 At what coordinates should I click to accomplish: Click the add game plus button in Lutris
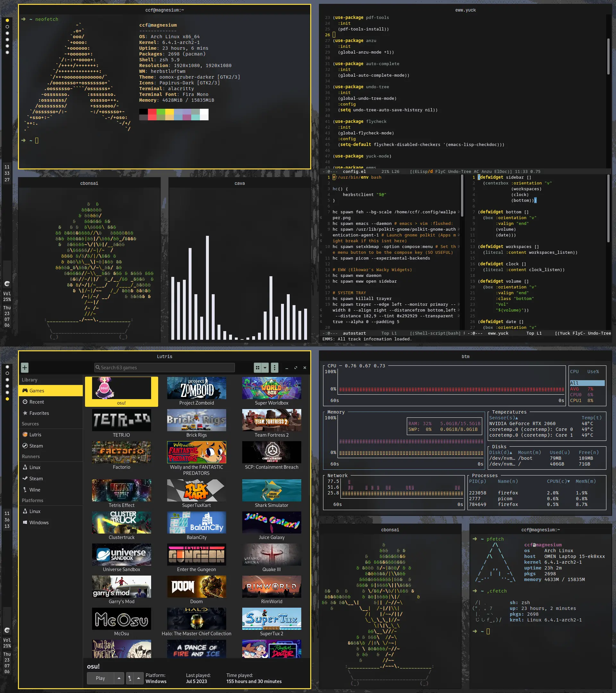coord(25,368)
